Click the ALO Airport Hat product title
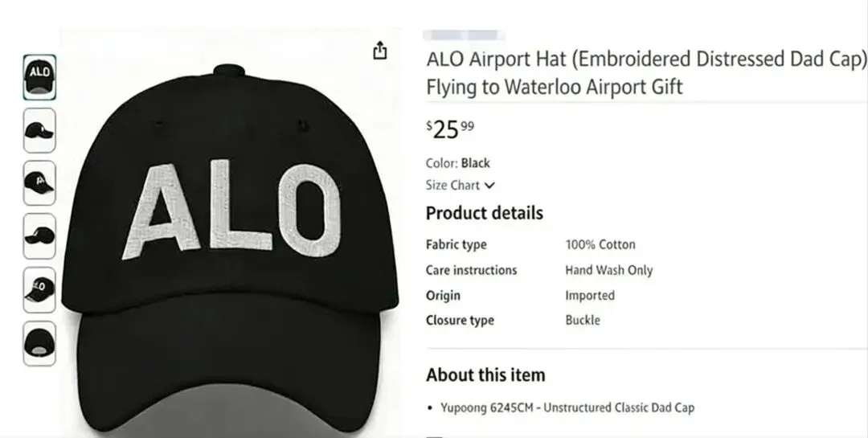The width and height of the screenshot is (868, 438). click(646, 73)
